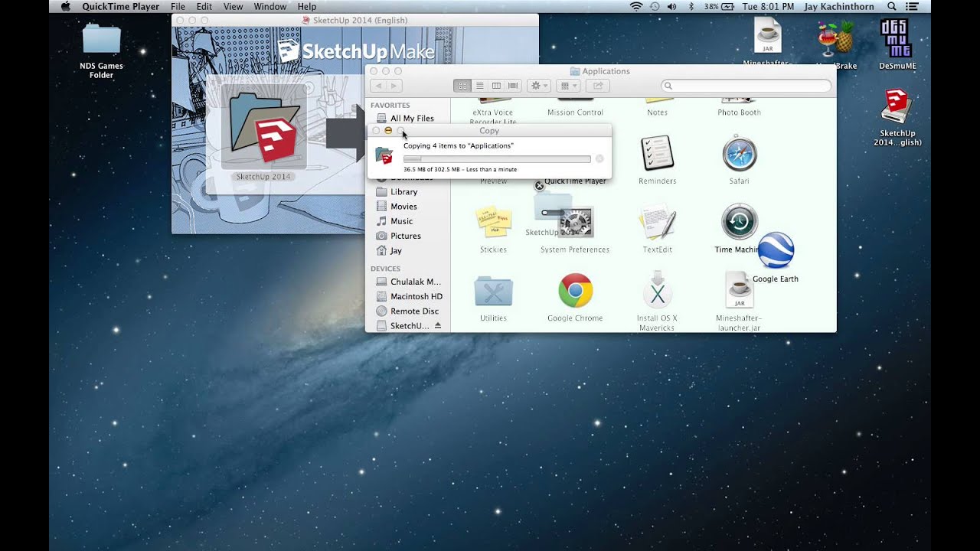
Task: Open the Help menu
Action: [x=307, y=6]
